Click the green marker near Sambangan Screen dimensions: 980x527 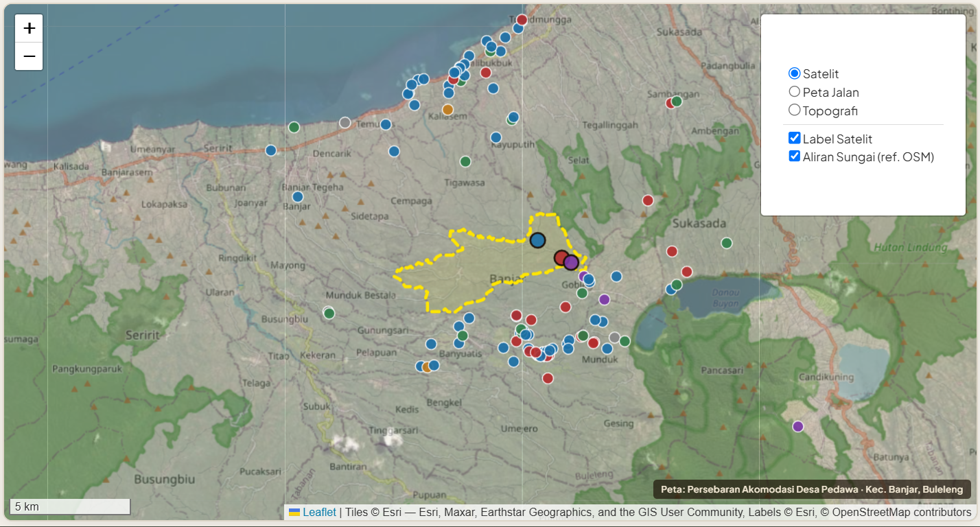[677, 101]
